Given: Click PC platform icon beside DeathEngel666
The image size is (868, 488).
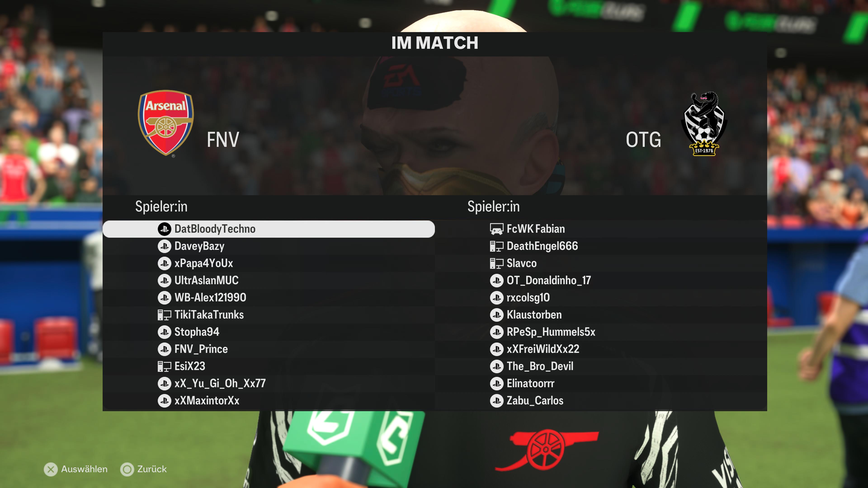Looking at the screenshot, I should coord(497,246).
